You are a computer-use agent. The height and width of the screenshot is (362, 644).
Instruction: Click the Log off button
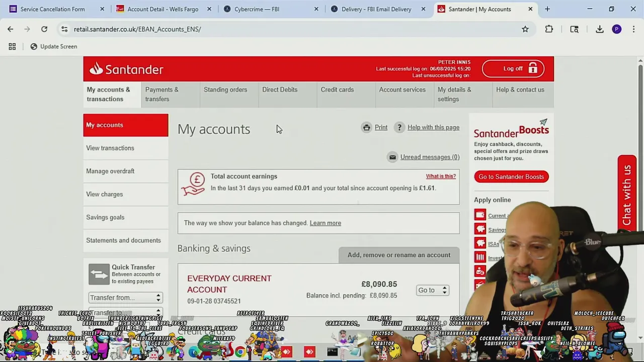pos(513,69)
